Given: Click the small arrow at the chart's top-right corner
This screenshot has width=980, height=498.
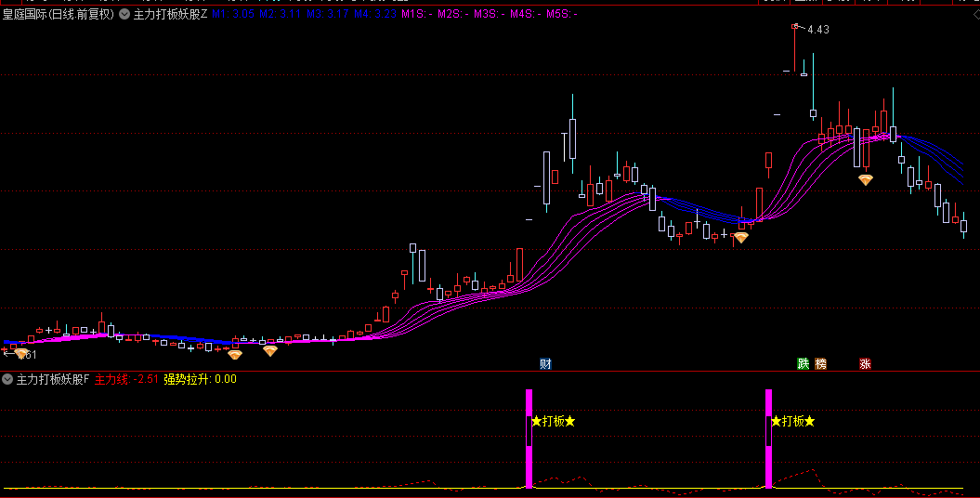Looking at the screenshot, I should (975, 14).
